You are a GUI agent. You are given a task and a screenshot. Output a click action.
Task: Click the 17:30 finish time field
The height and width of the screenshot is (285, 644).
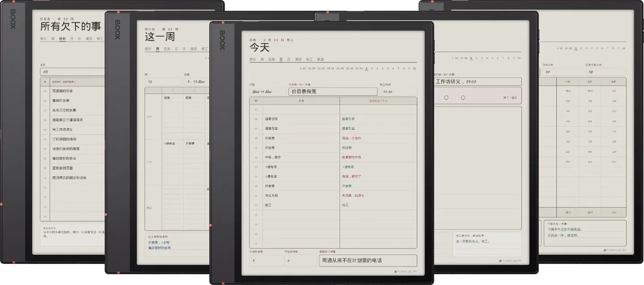coord(398,91)
